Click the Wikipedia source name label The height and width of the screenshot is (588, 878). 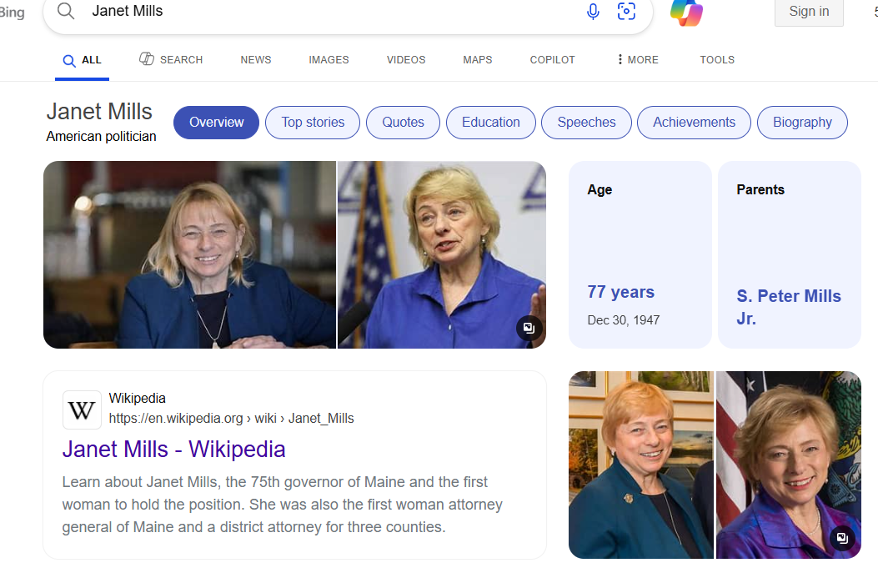click(x=138, y=398)
